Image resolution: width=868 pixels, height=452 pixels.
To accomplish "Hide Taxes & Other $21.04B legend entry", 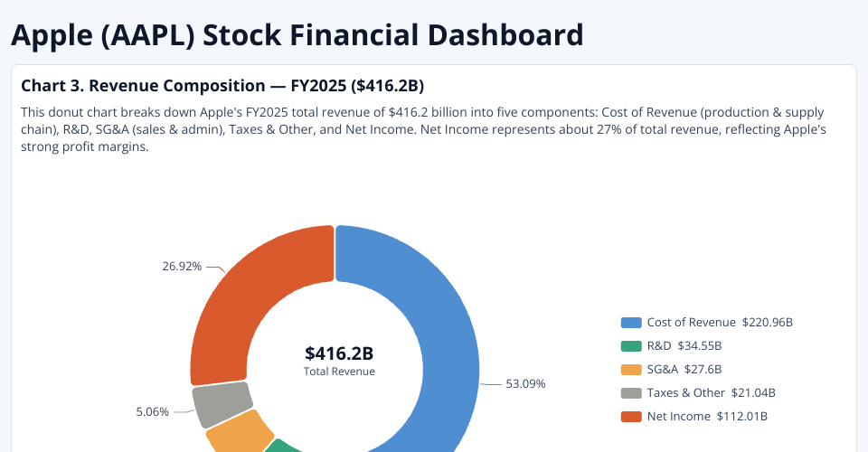I will pyautogui.click(x=711, y=393).
